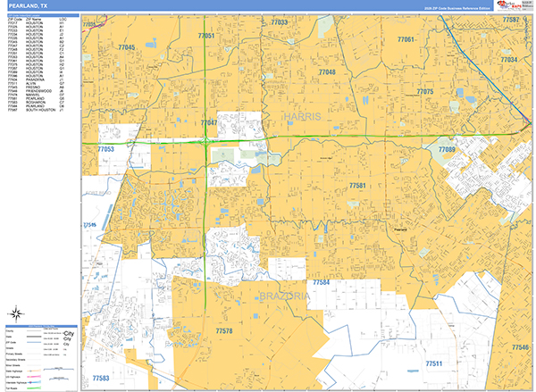This screenshot has height=392, width=536.
Task: Click the 77048 ZIP label on map
Action: tap(327, 71)
